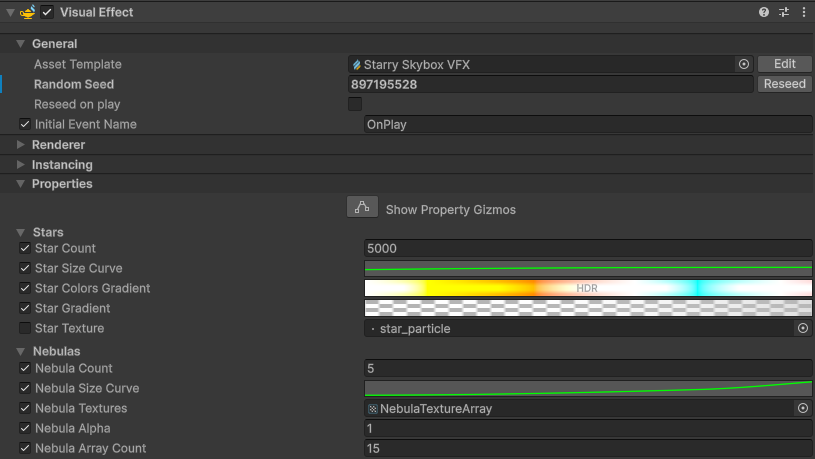Disable the Visual Effect component checkbox

pyautogui.click(x=47, y=12)
